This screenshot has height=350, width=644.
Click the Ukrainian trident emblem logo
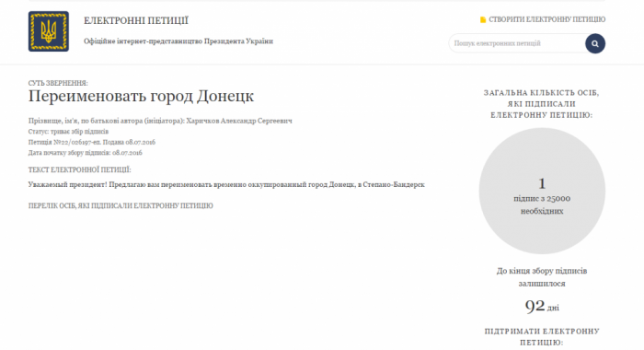[x=49, y=31]
